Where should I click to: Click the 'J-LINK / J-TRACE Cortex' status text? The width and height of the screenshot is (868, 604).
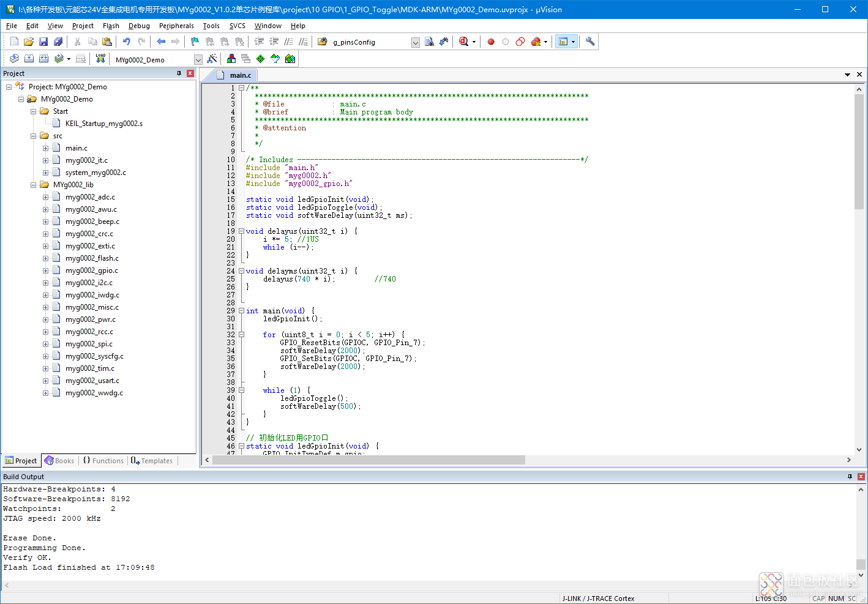(x=598, y=598)
